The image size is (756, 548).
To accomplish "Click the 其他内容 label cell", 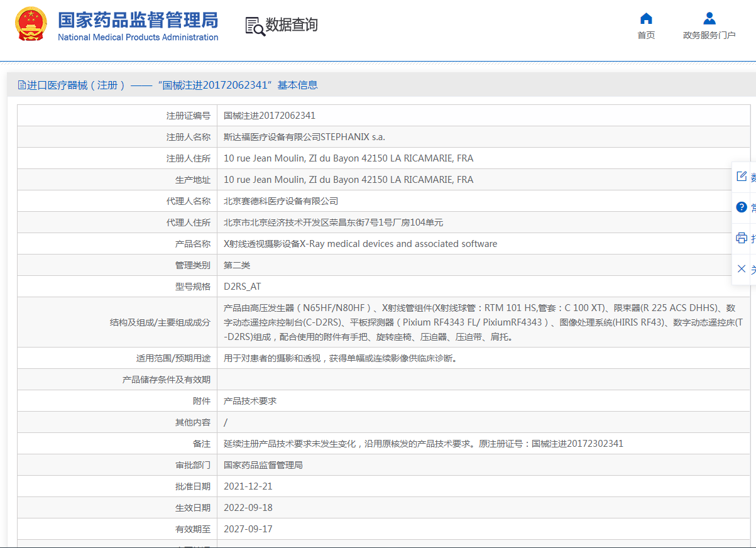I will coord(117,422).
